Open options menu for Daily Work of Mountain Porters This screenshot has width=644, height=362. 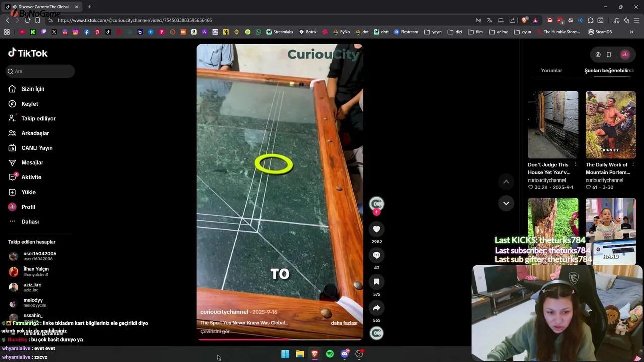(x=633, y=165)
